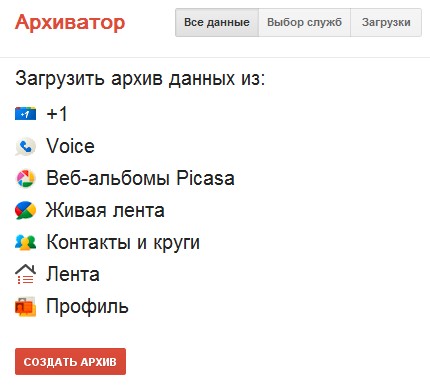Screen dimensions: 430x387
Task: Select the Профиль text label
Action: 87,306
